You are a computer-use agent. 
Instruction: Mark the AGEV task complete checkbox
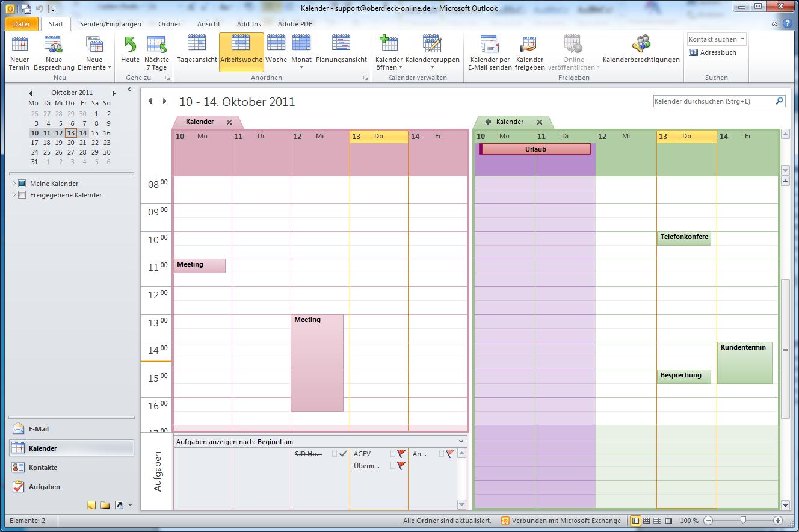click(393, 454)
